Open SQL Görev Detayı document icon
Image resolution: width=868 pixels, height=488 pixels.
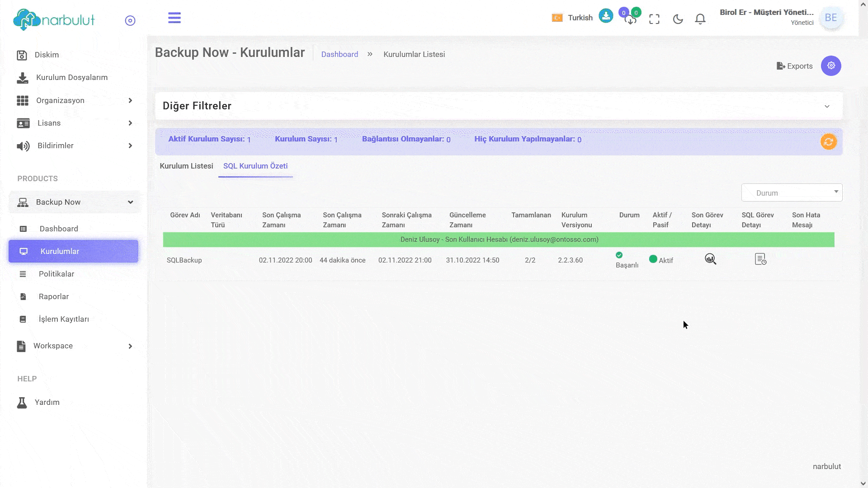(760, 259)
